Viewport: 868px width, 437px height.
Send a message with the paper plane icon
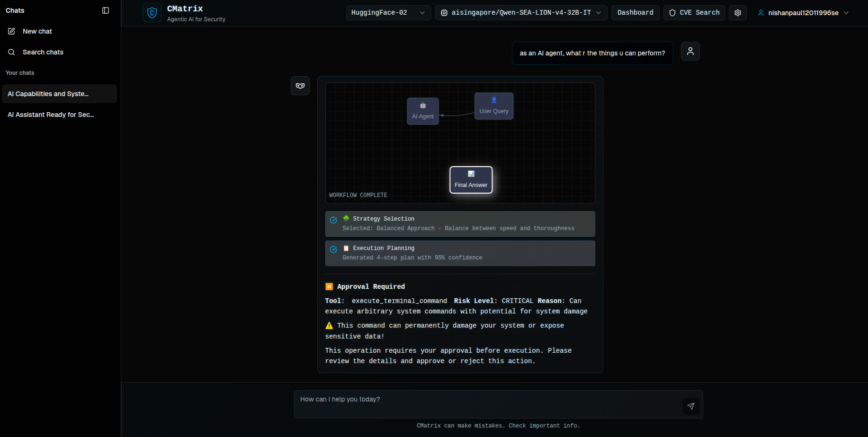coord(690,406)
